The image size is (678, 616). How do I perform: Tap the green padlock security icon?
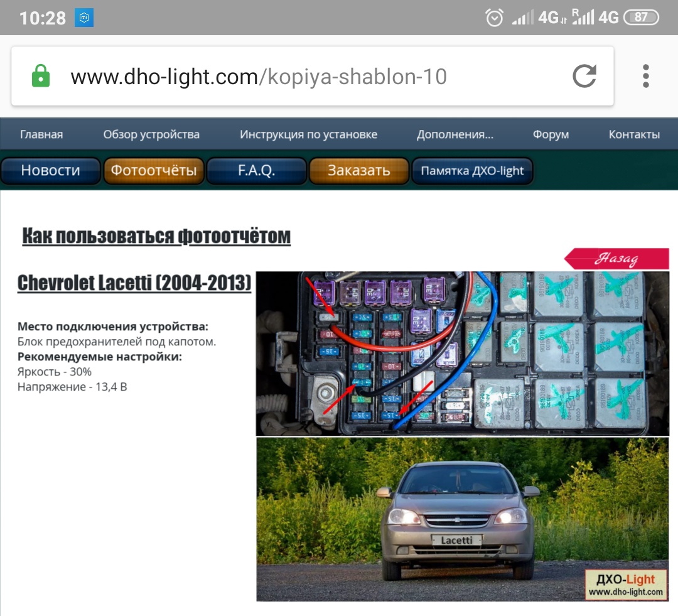click(41, 77)
